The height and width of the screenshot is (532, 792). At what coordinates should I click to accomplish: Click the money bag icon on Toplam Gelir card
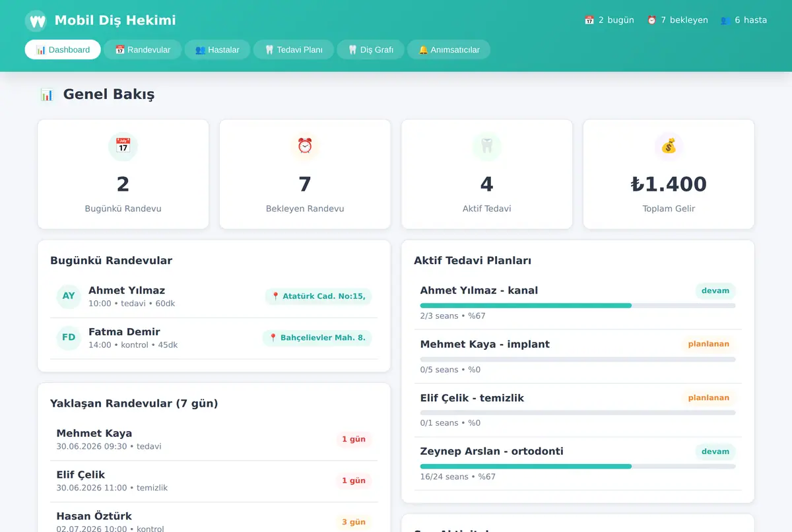tap(669, 147)
